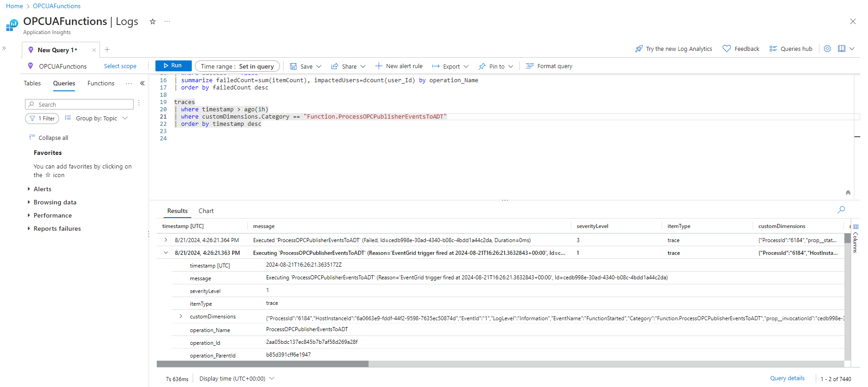
Task: Sort by the severityLevel column header
Action: tap(592, 226)
